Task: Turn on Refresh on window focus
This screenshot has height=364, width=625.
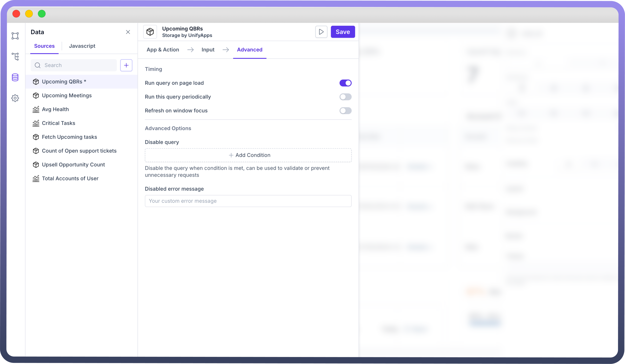Action: [345, 111]
